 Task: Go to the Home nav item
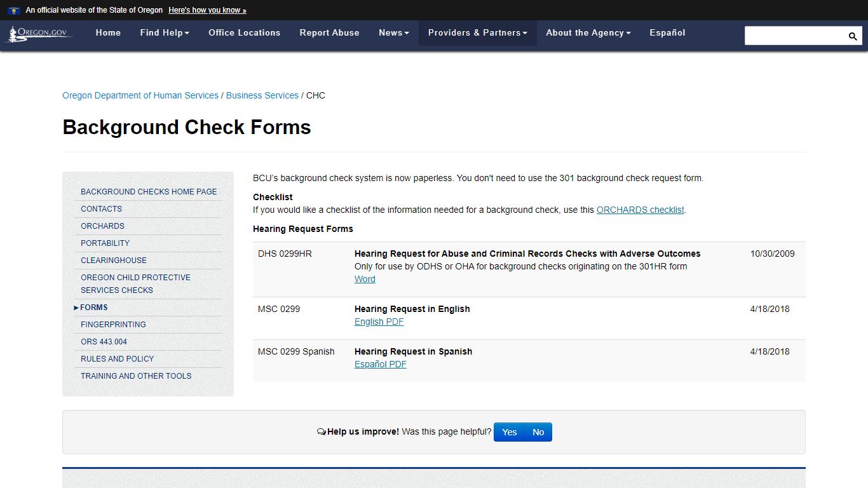point(108,33)
